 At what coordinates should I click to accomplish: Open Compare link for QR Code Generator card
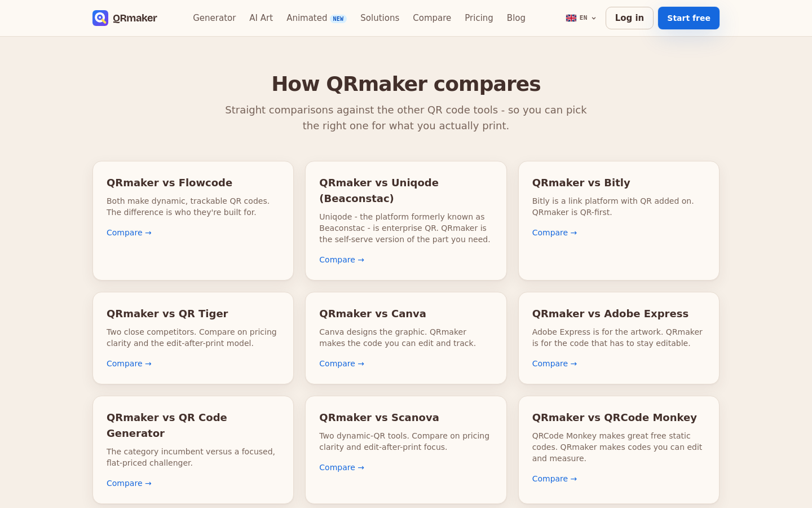tap(129, 483)
